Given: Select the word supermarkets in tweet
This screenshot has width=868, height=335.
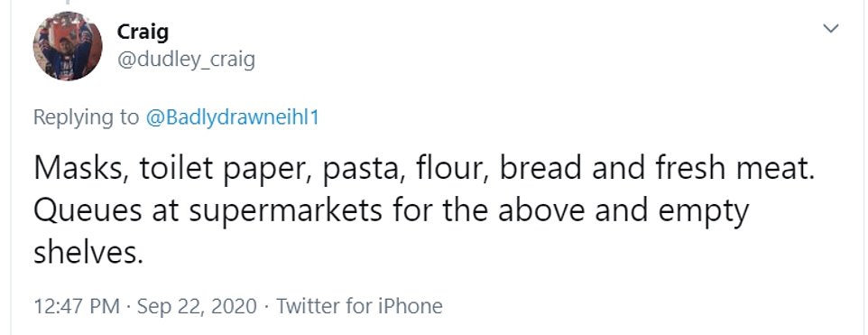Looking at the screenshot, I should click(285, 213).
